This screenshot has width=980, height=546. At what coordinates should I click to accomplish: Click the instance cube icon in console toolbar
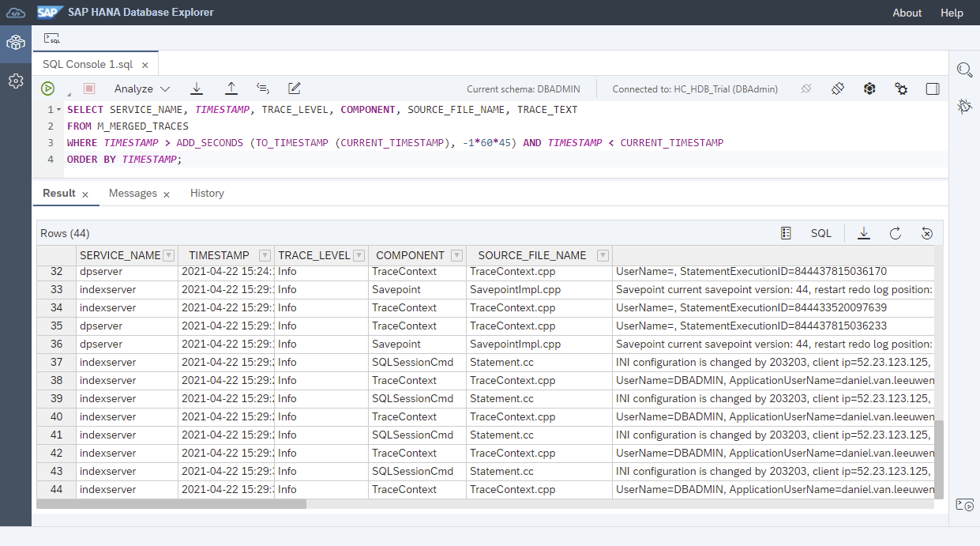869,88
